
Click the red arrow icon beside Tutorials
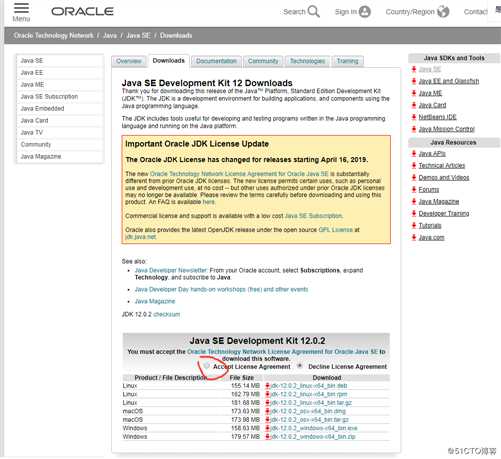coord(414,225)
